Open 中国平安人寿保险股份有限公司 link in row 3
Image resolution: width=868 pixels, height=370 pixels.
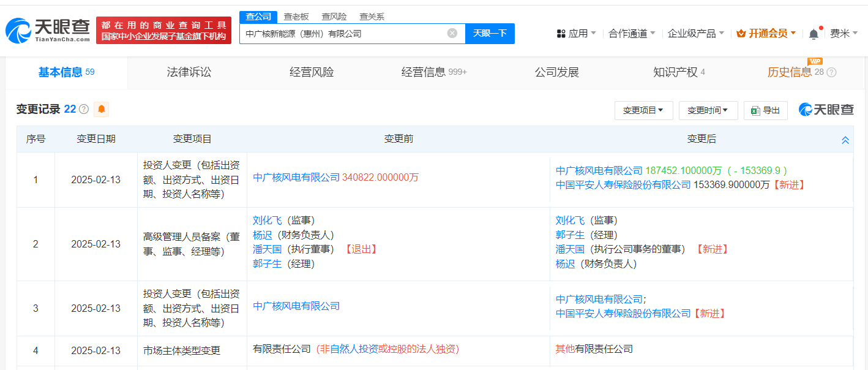[x=623, y=313]
